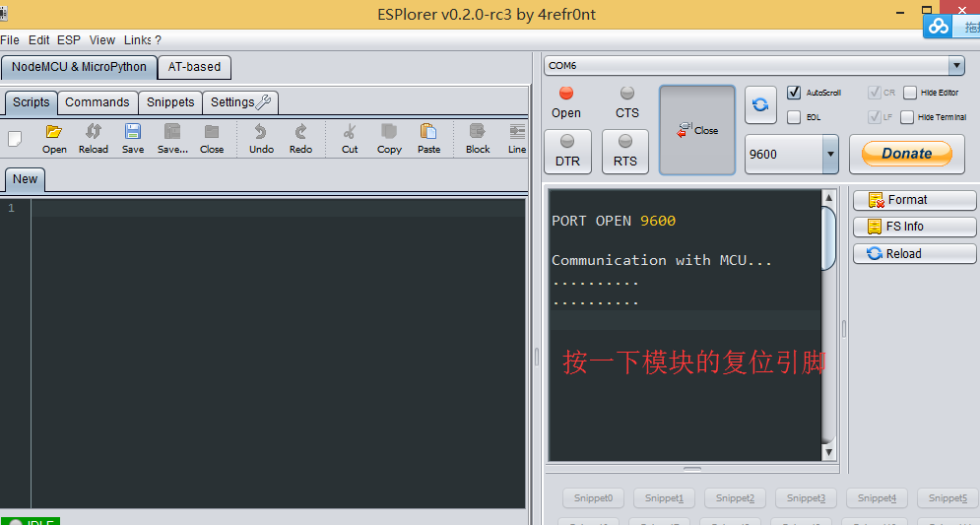Uncheck the AutoScroll checkbox
The width and height of the screenshot is (980, 525).
point(794,93)
